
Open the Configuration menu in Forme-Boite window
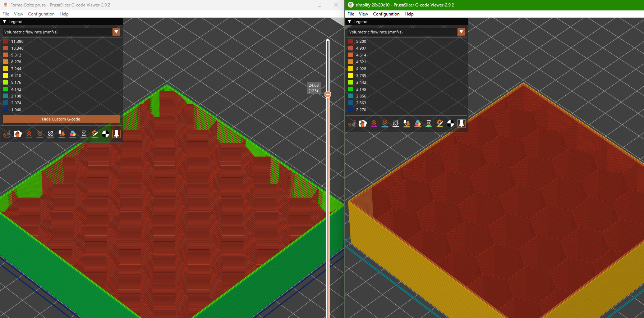[41, 14]
